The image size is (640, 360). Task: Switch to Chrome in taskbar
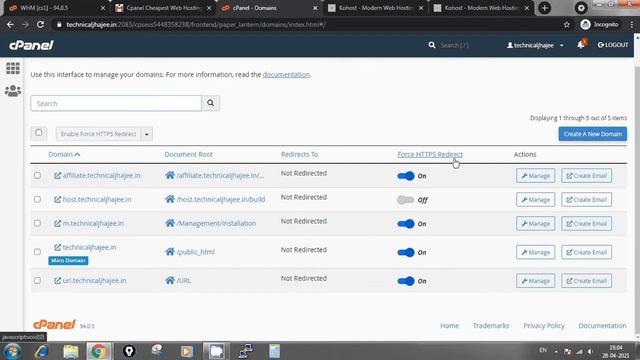coord(98,351)
